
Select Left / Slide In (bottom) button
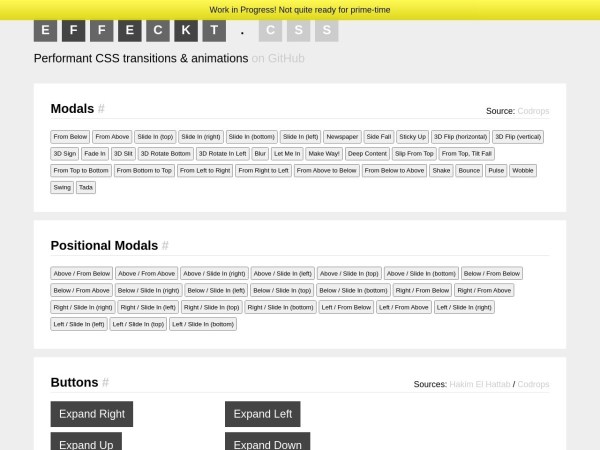coord(203,324)
